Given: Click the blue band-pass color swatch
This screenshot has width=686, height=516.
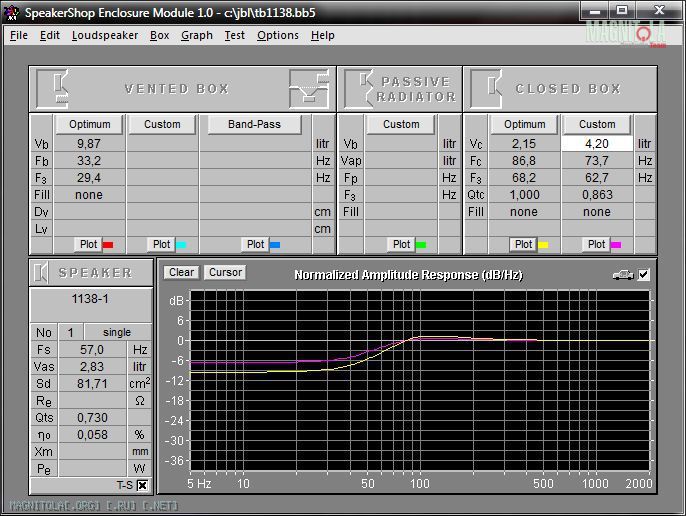Looking at the screenshot, I should click(x=275, y=245).
